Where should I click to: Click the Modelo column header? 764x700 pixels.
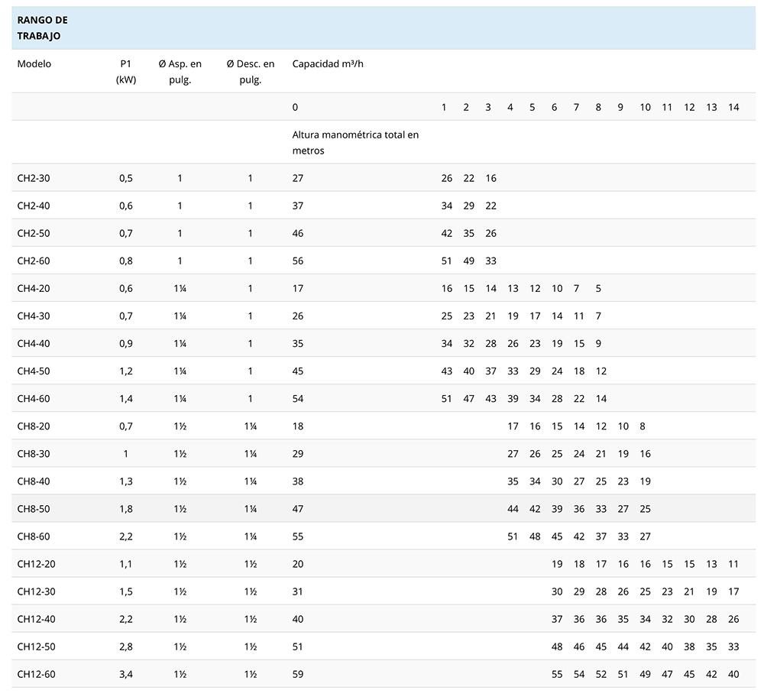pos(34,64)
